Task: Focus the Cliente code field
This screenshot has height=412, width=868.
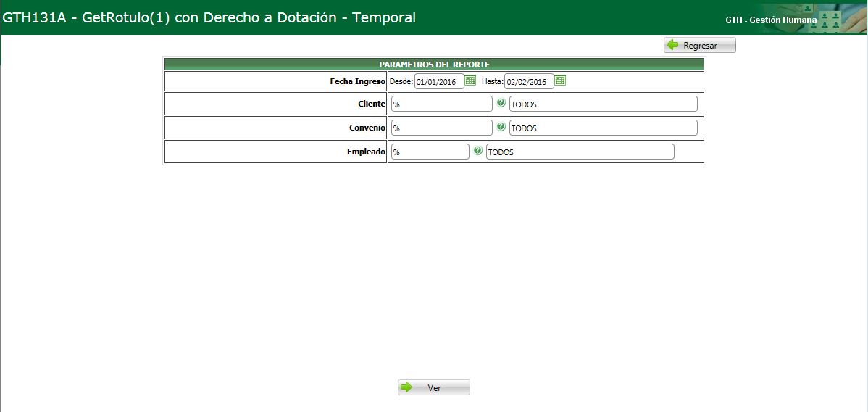Action: point(441,104)
